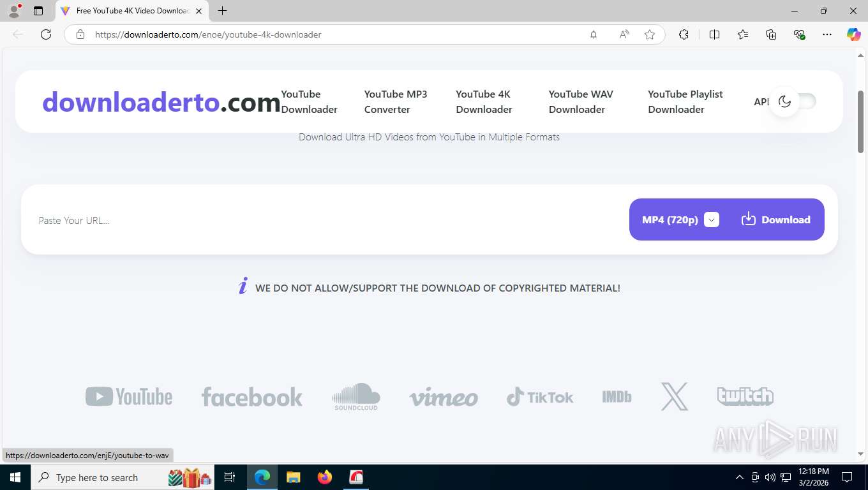Open the Windows Start menu
This screenshot has width=868, height=490.
click(x=15, y=477)
